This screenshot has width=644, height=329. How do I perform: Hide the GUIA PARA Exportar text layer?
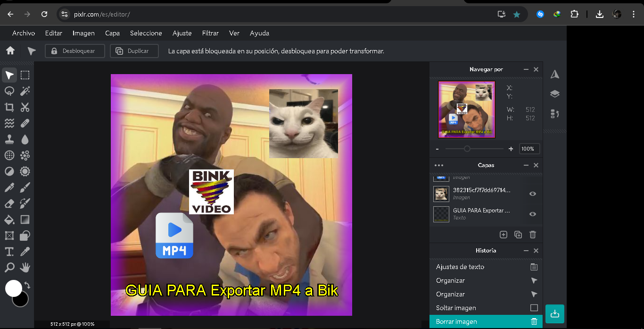533,214
